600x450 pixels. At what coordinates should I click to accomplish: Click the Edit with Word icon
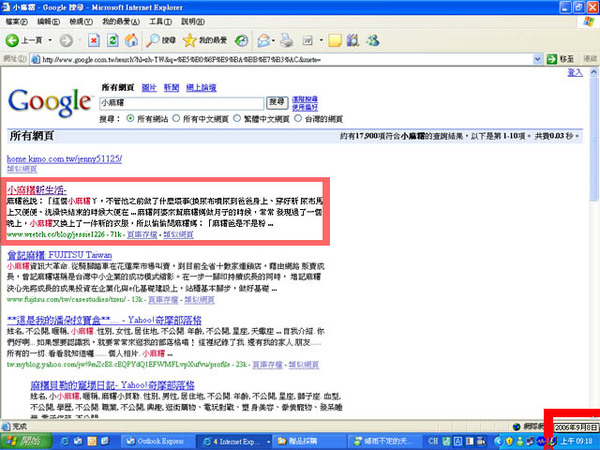[x=308, y=40]
